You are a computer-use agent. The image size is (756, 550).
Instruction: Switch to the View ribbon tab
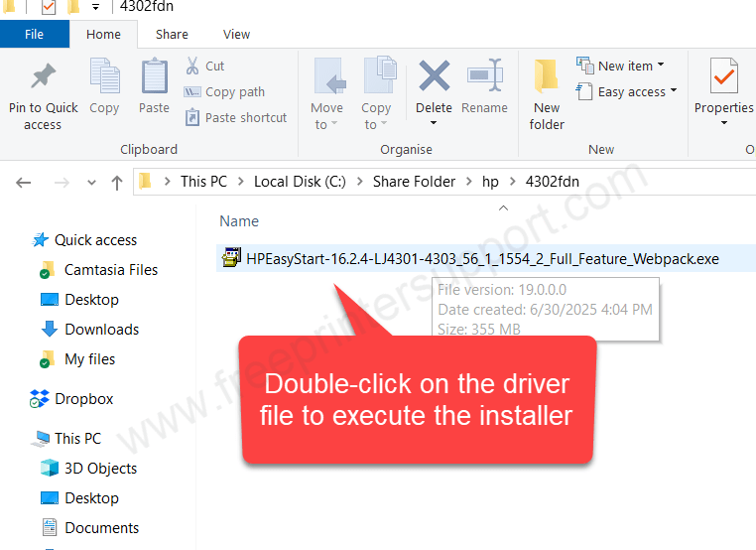236,35
